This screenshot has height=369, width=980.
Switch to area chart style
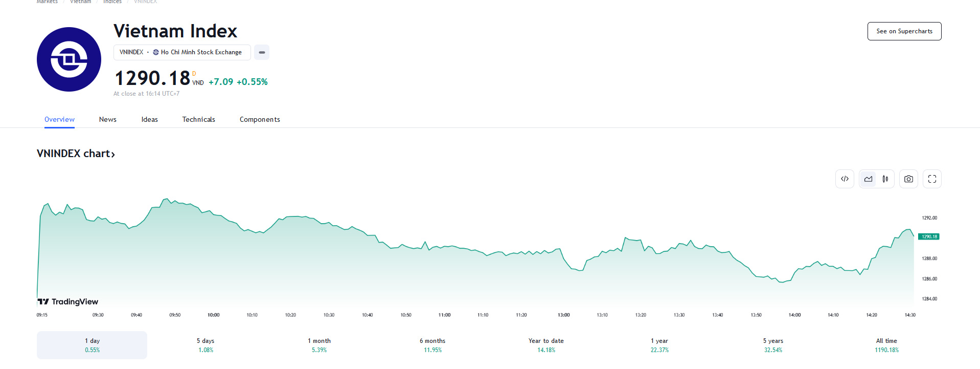tap(868, 179)
